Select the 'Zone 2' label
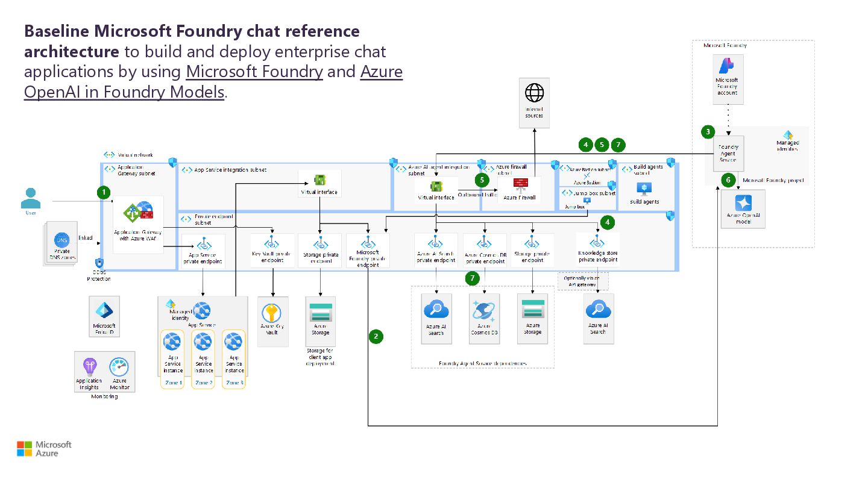Screen dimensions: 868x488 pyautogui.click(x=203, y=383)
